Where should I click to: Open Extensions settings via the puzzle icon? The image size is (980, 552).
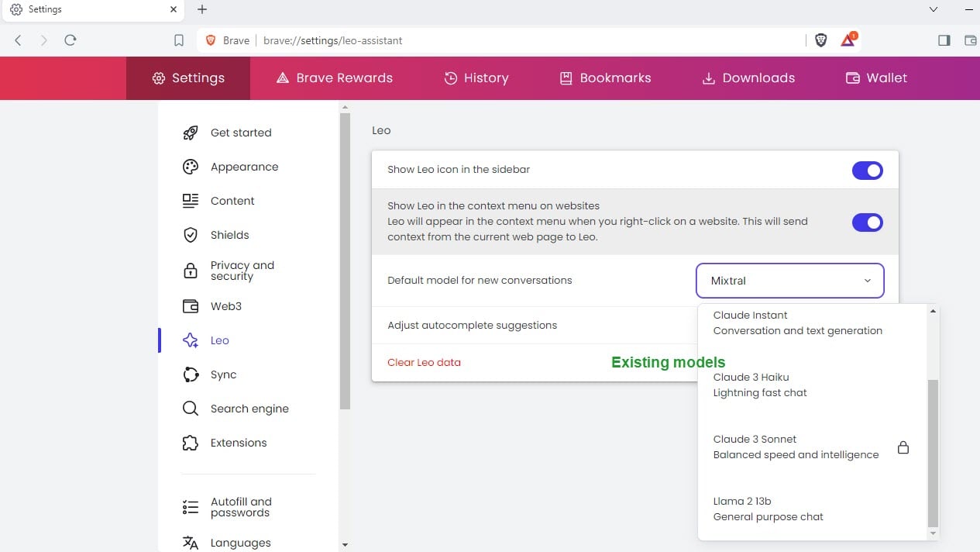191,443
